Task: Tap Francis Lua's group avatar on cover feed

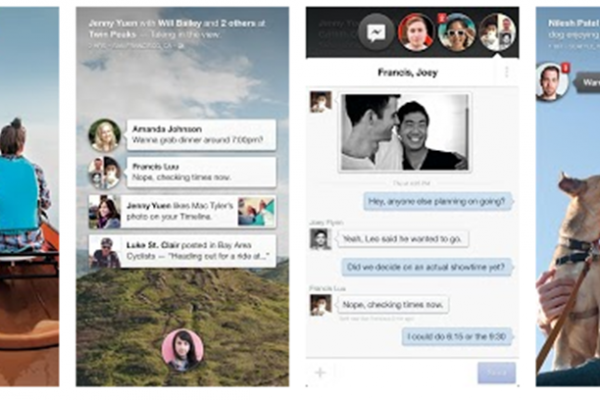Action: (x=104, y=173)
